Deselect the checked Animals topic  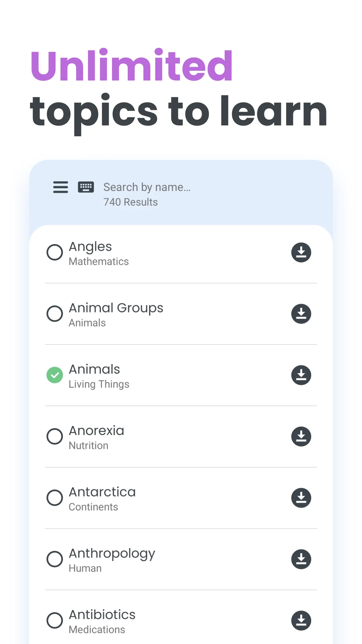pos(55,375)
